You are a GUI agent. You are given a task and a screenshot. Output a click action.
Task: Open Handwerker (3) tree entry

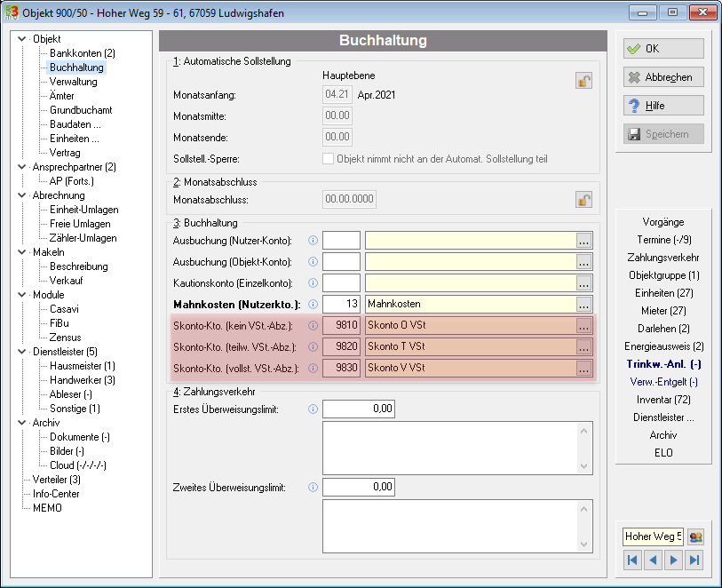click(x=83, y=380)
